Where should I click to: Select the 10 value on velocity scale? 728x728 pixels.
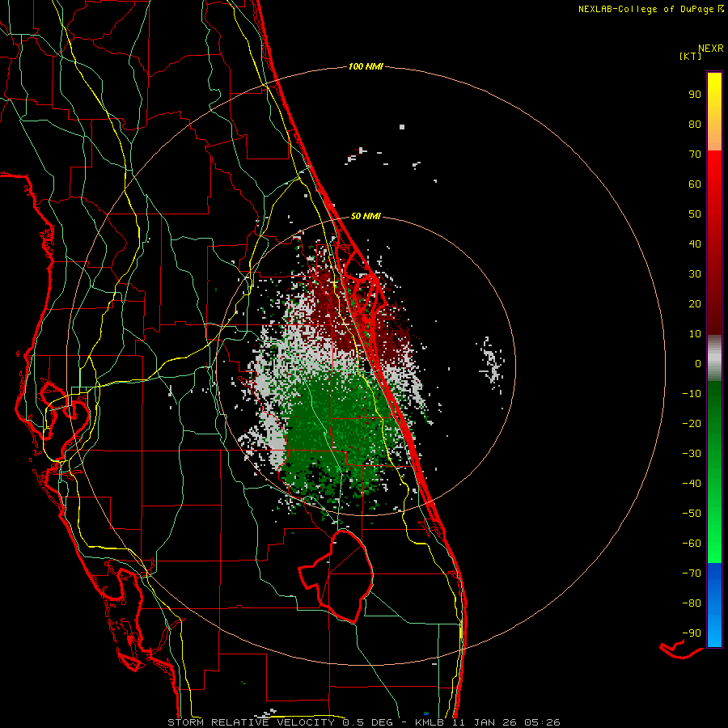tap(695, 334)
